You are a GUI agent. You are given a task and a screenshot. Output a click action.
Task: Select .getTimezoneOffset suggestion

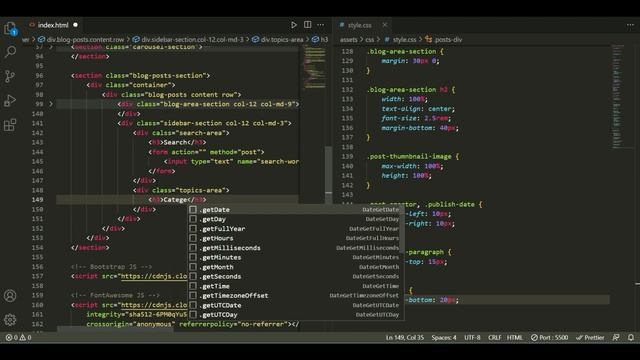point(296,296)
